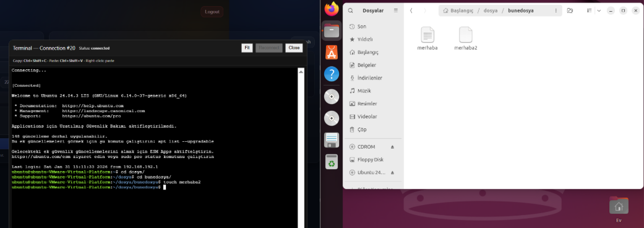644x228 pixels.
Task: Go back with the back arrow
Action: (x=411, y=11)
